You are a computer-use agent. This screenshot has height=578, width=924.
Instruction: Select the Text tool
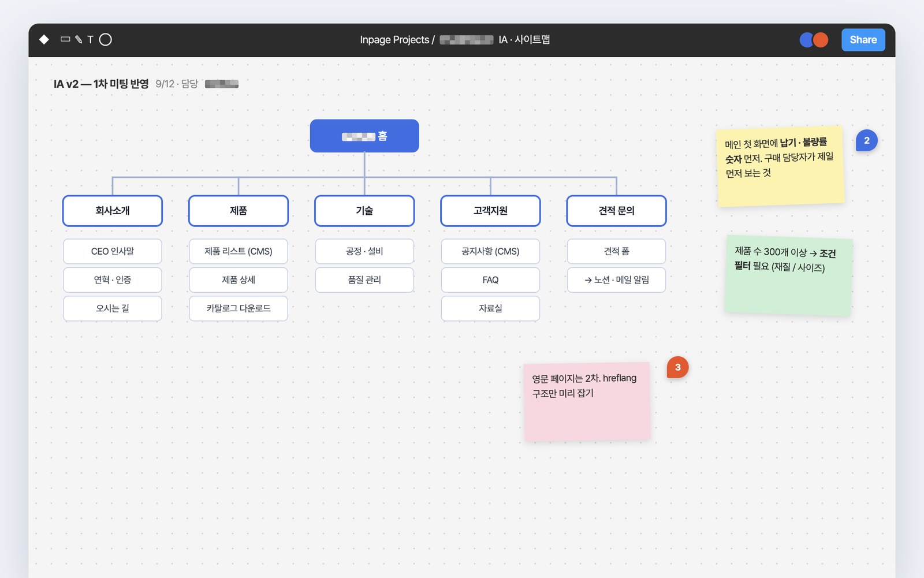click(x=90, y=40)
